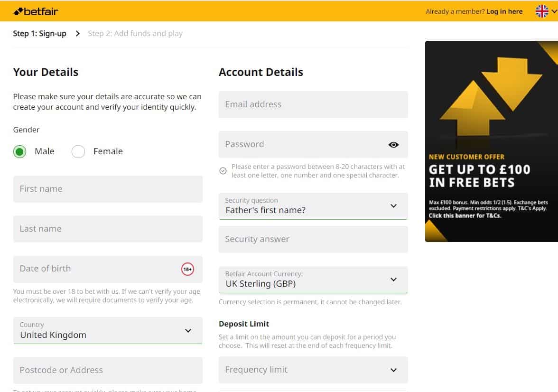Click the Account Details heading

261,72
